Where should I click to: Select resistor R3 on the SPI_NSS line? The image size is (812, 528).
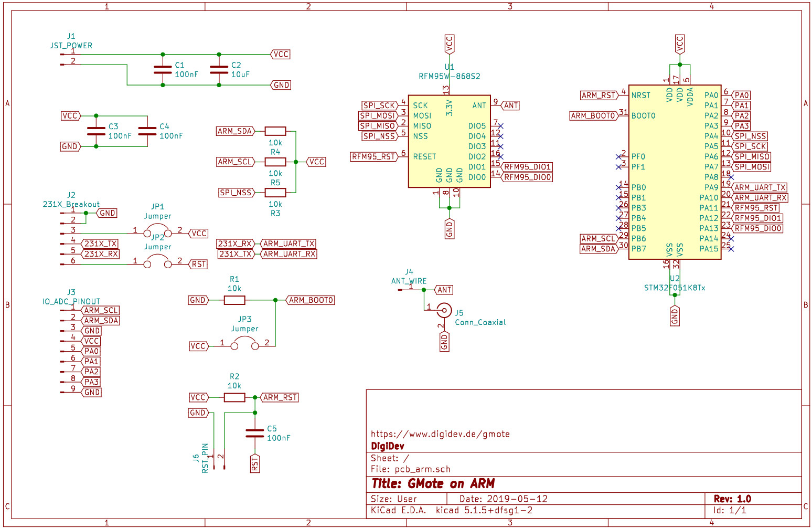pyautogui.click(x=275, y=193)
